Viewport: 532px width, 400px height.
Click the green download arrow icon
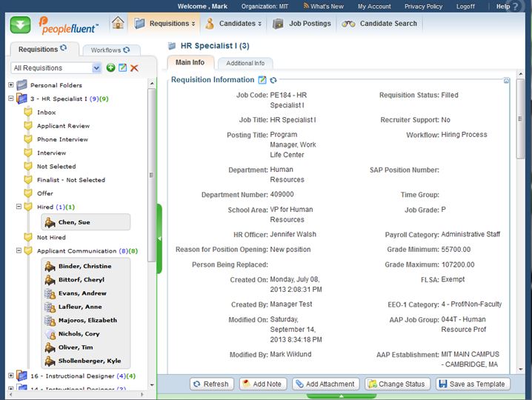(20, 24)
